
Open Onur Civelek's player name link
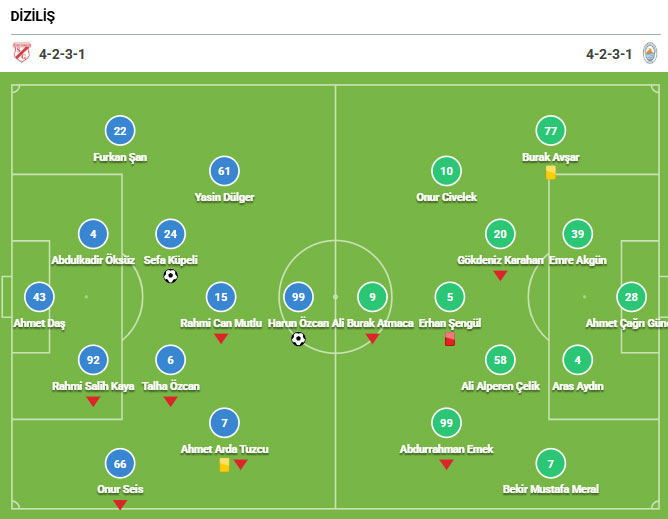(x=446, y=198)
